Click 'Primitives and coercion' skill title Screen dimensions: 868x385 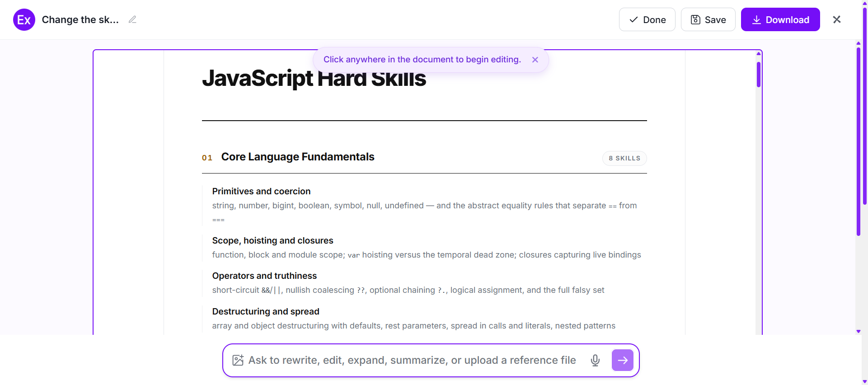point(261,191)
